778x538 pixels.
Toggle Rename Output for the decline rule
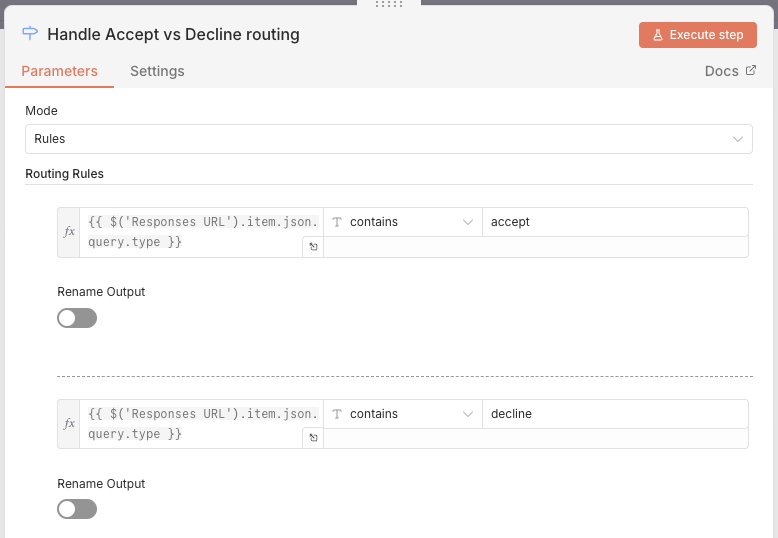coord(77,509)
